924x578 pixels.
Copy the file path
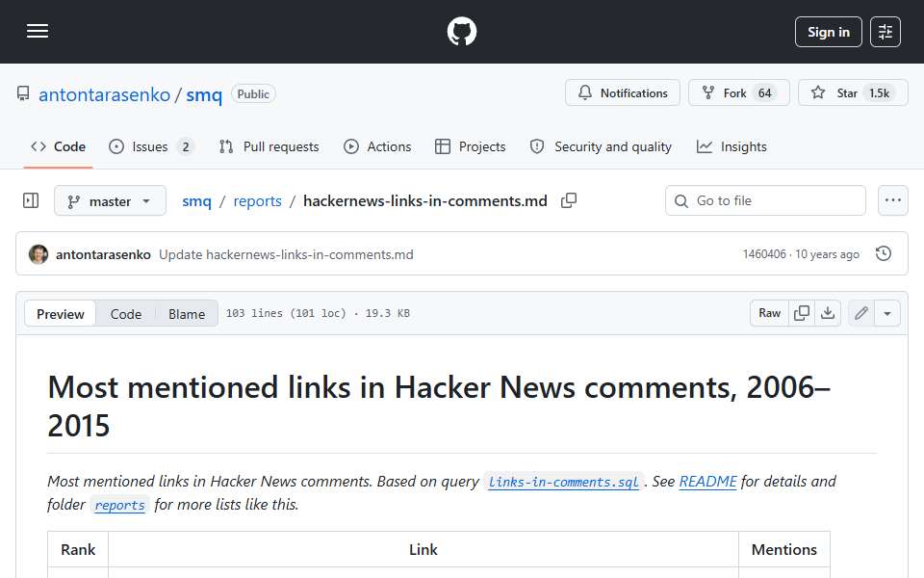[569, 201]
